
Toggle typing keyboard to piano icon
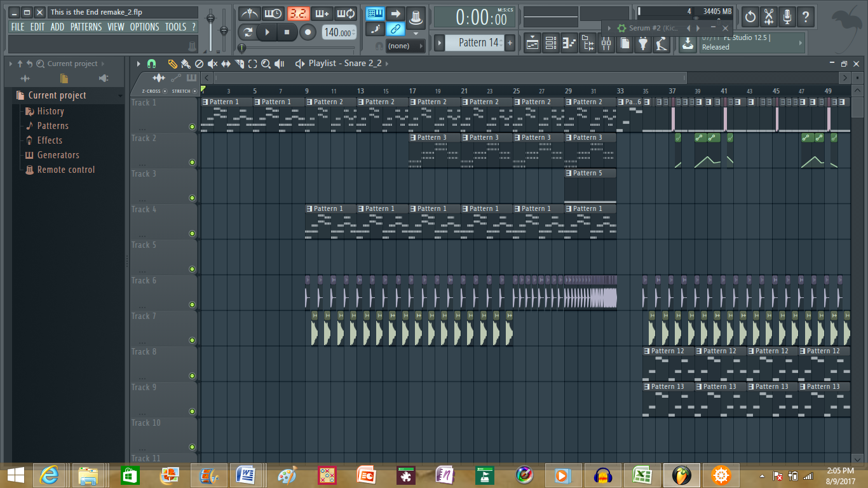(x=375, y=13)
